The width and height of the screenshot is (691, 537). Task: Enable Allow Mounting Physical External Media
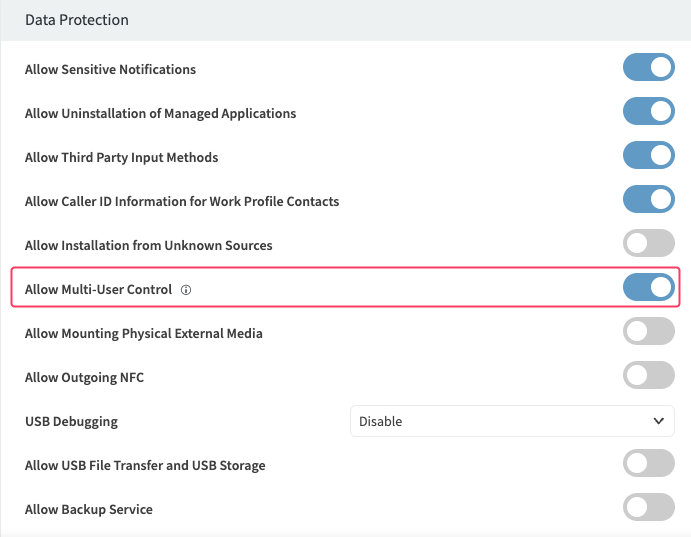648,332
